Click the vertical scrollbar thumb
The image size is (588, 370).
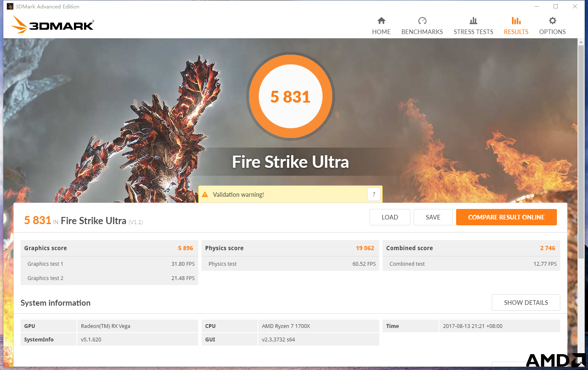click(x=581, y=151)
